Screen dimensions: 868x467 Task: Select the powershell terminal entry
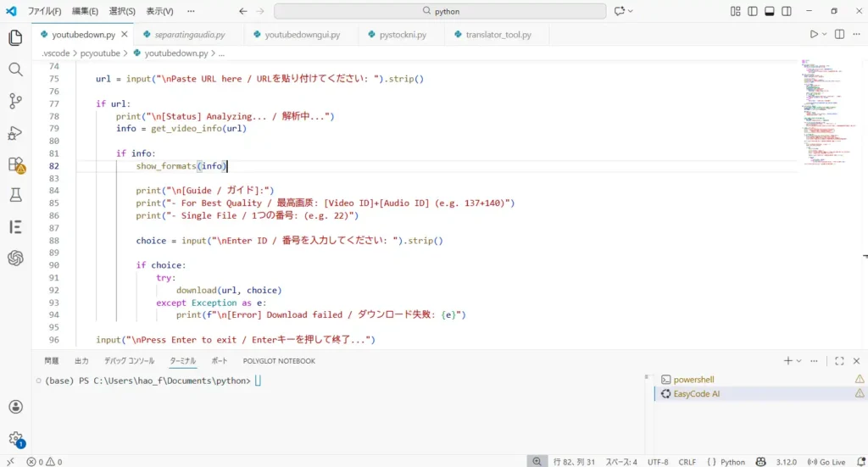(x=760, y=380)
